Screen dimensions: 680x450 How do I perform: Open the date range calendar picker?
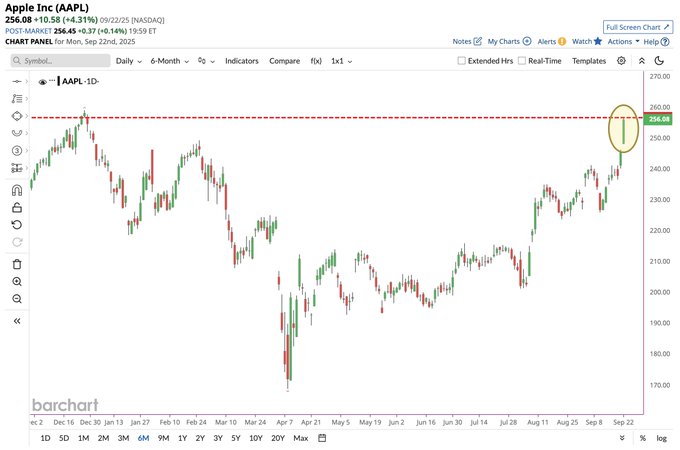tap(322, 438)
